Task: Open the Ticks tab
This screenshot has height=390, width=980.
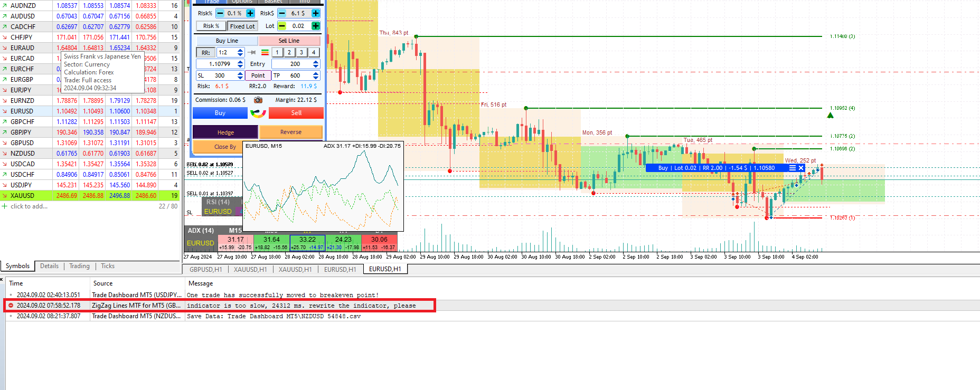Action: pyautogui.click(x=108, y=266)
